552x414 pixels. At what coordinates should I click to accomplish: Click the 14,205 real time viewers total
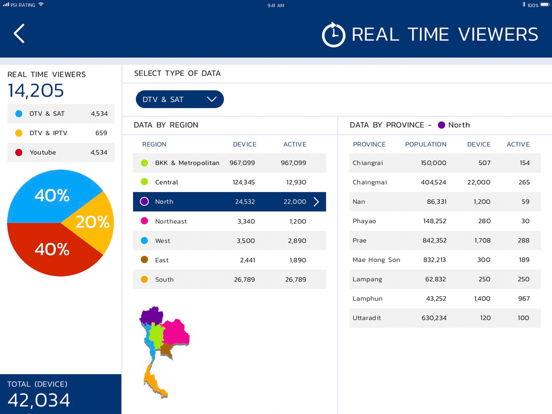(x=36, y=91)
